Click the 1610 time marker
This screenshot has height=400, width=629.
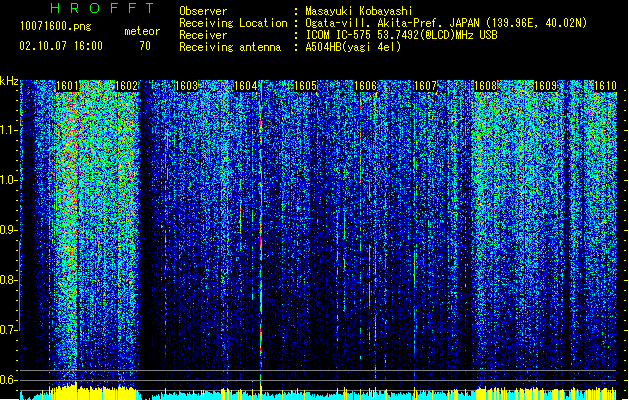(605, 86)
